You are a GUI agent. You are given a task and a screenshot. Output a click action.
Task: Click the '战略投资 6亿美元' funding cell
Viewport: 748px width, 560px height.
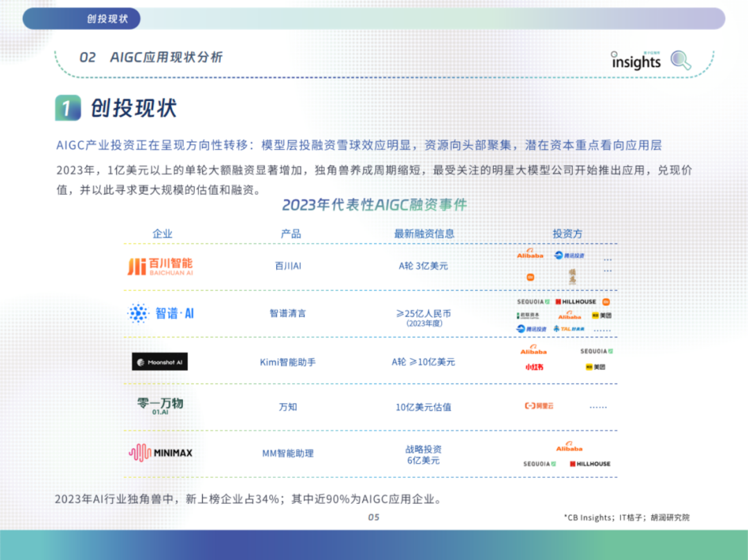coord(423,455)
